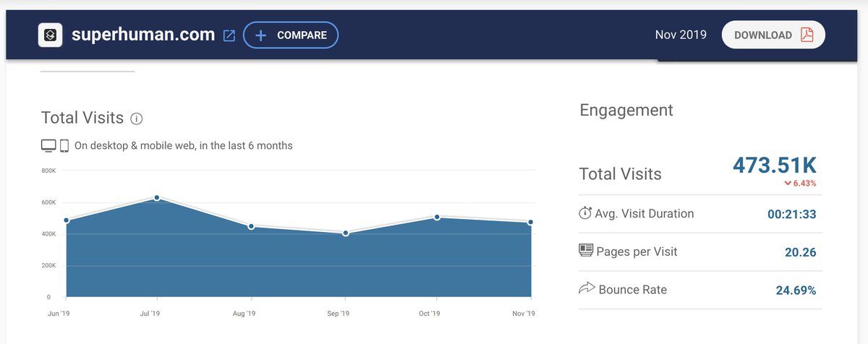This screenshot has width=868, height=344.
Task: Open superhuman.com via external link icon
Action: [229, 35]
